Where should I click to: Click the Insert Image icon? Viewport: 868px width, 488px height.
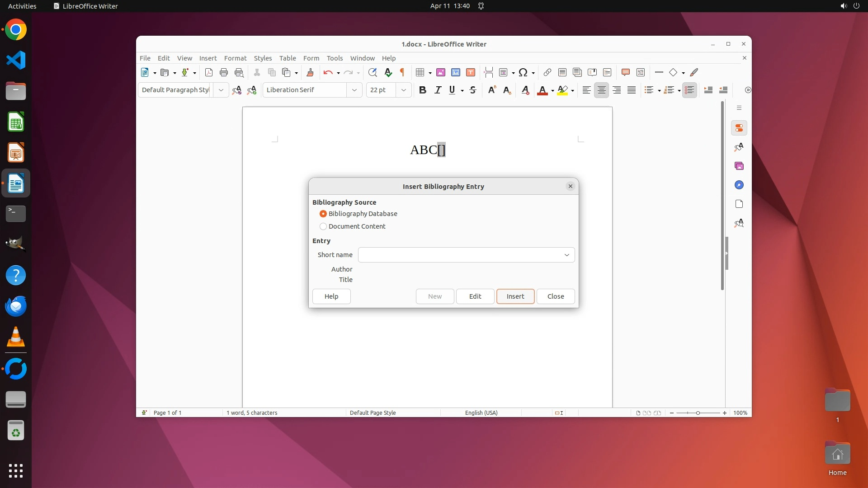pyautogui.click(x=441, y=72)
